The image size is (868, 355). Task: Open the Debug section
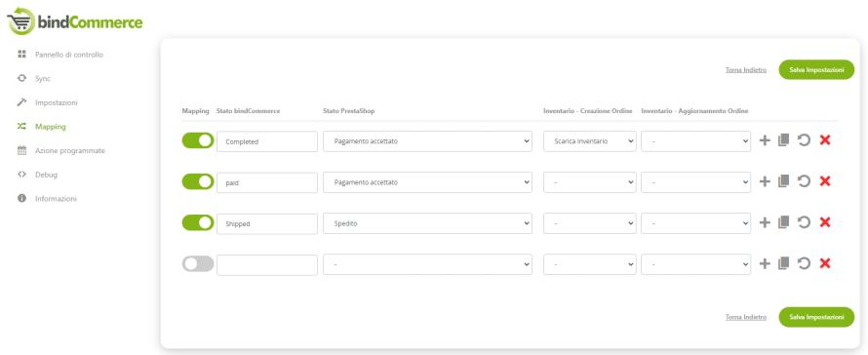(46, 175)
